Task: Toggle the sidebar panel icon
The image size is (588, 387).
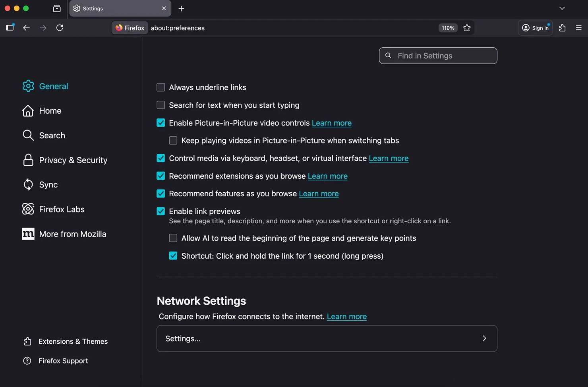Action: tap(10, 27)
